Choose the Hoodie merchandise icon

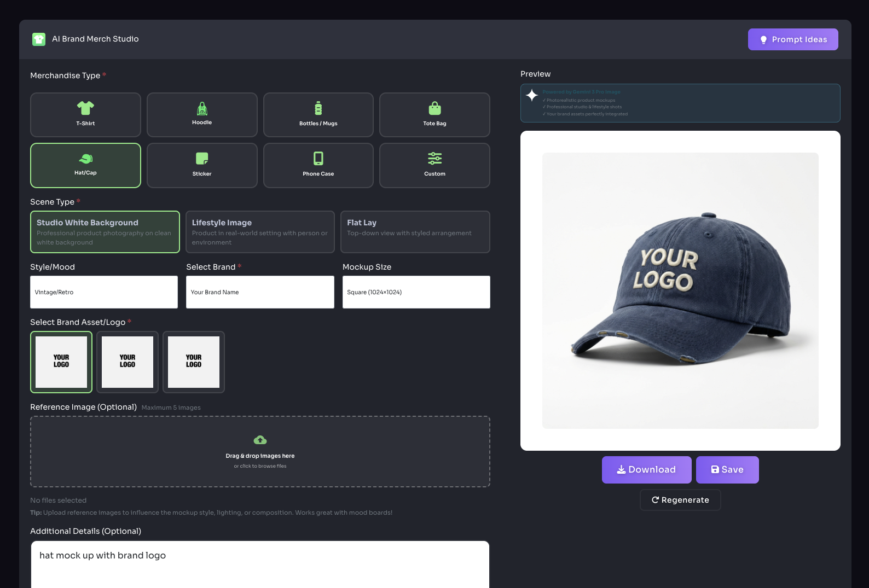[x=202, y=108]
